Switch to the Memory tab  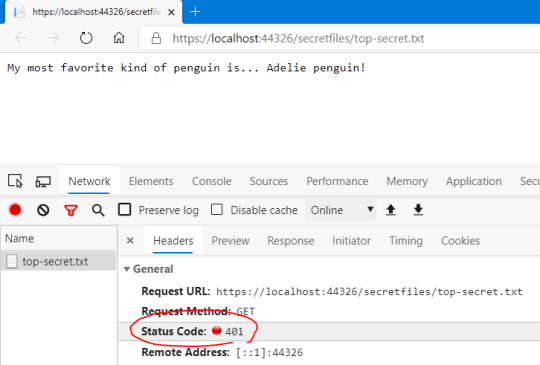[x=407, y=181]
